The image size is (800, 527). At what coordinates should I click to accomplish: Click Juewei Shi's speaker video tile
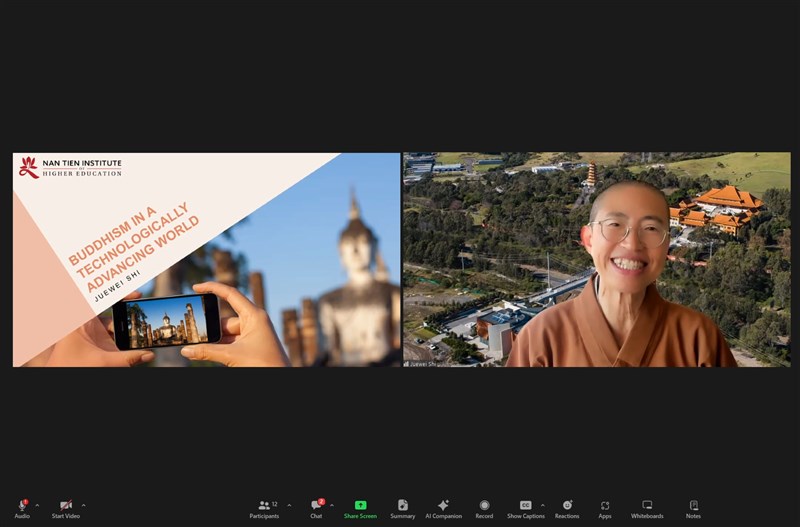pyautogui.click(x=596, y=259)
